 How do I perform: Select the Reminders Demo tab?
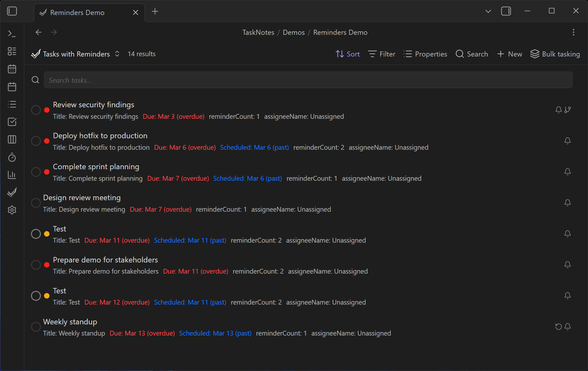[x=77, y=12]
